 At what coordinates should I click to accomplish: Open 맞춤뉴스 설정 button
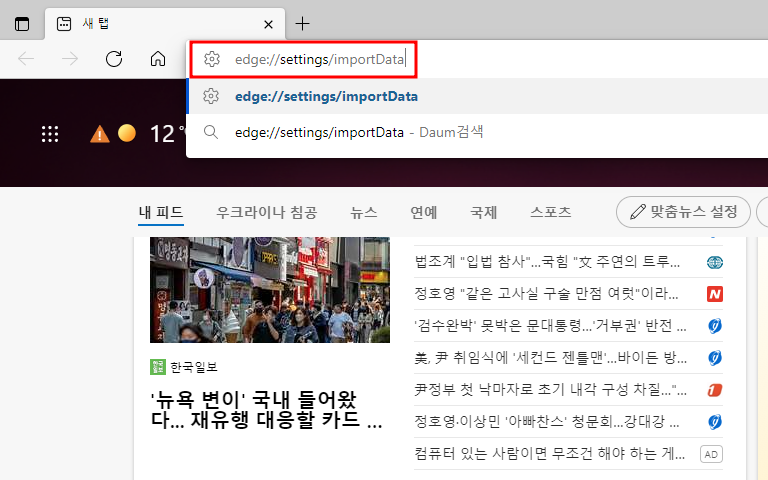coord(683,212)
